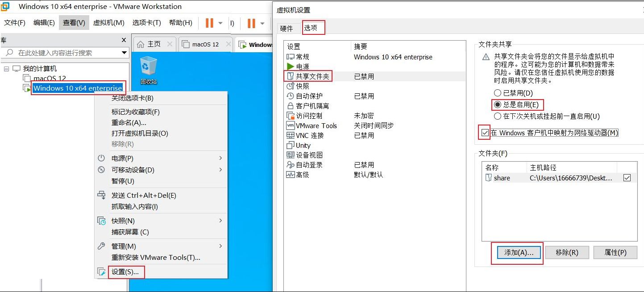Click the orange pause icon in toolbar

208,23
